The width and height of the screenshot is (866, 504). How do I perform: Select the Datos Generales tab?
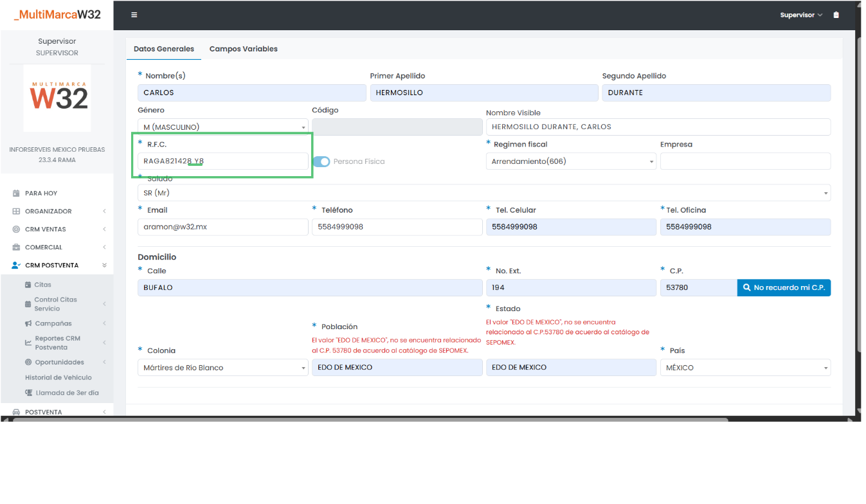point(163,49)
